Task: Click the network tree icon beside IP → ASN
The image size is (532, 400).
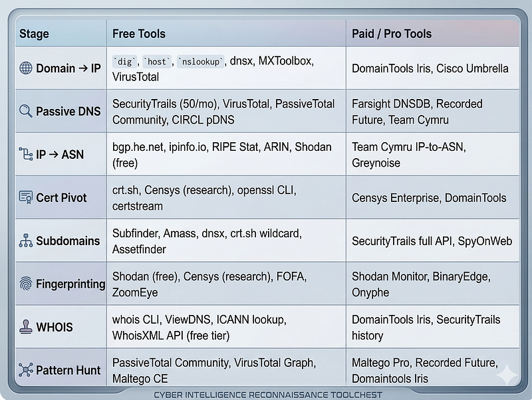Action: click(26, 154)
